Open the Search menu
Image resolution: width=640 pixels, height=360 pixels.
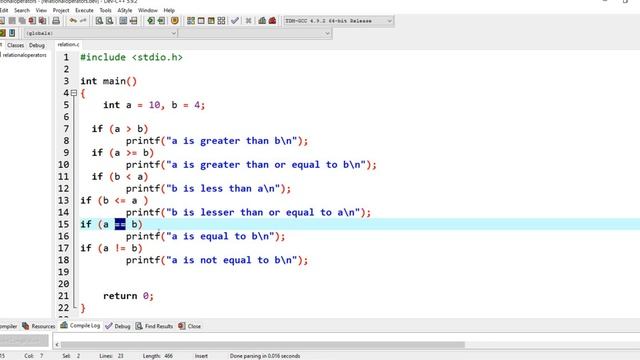(22, 10)
